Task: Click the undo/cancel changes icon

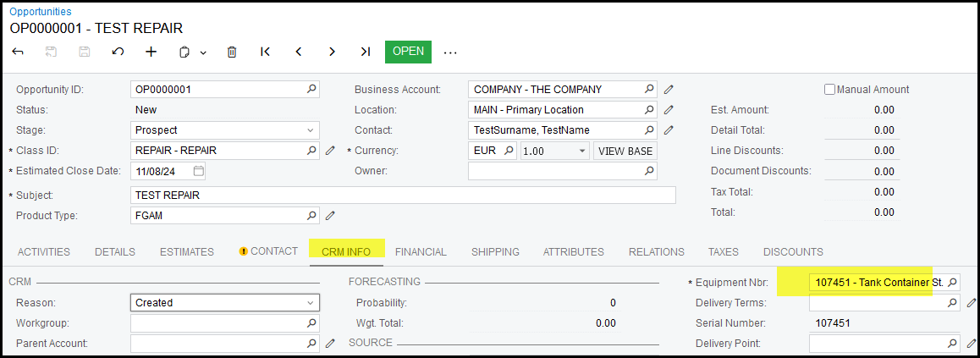Action: pyautogui.click(x=118, y=52)
